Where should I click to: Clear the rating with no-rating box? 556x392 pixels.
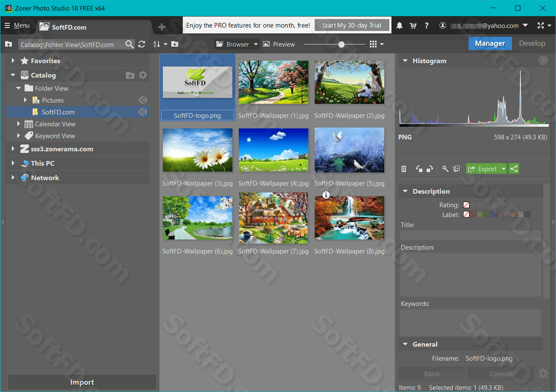pyautogui.click(x=466, y=205)
